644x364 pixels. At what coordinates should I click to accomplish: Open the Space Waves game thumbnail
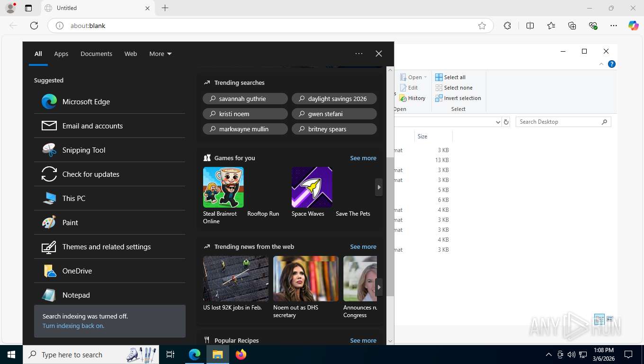point(312,187)
